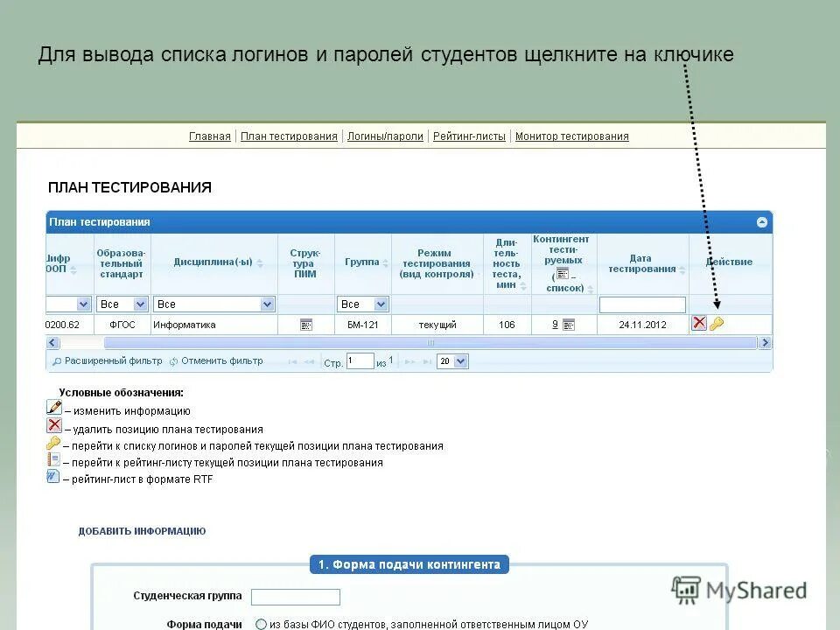The width and height of the screenshot is (840, 630).
Task: Click the key icon in the legend
Action: 52,444
